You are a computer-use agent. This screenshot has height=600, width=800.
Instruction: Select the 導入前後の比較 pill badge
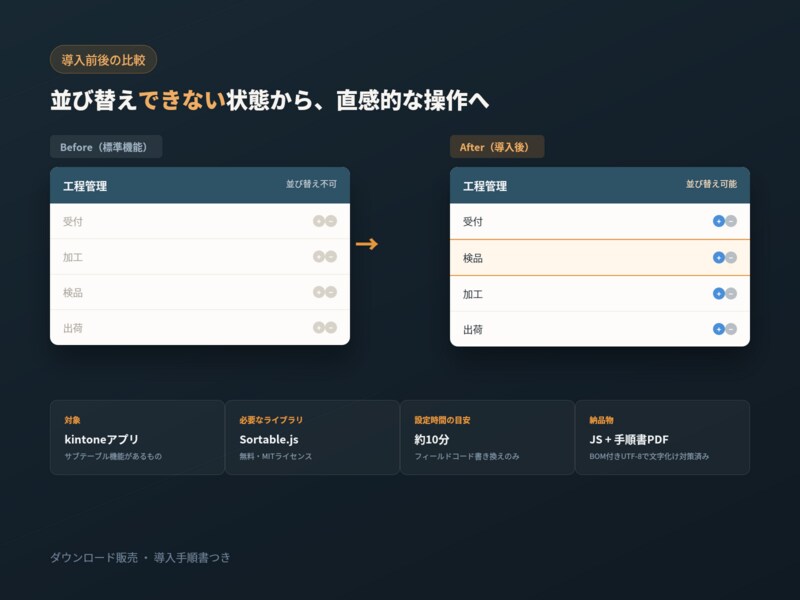(x=104, y=60)
